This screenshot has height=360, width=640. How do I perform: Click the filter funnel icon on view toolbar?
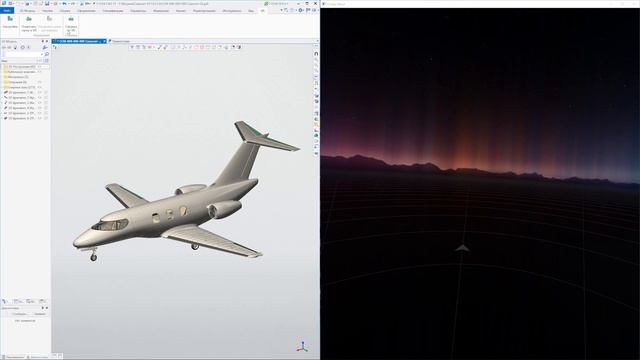(132, 47)
